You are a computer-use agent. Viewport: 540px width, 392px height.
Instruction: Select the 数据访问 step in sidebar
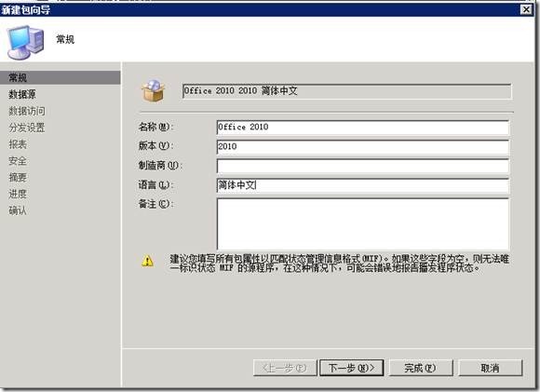(x=27, y=111)
